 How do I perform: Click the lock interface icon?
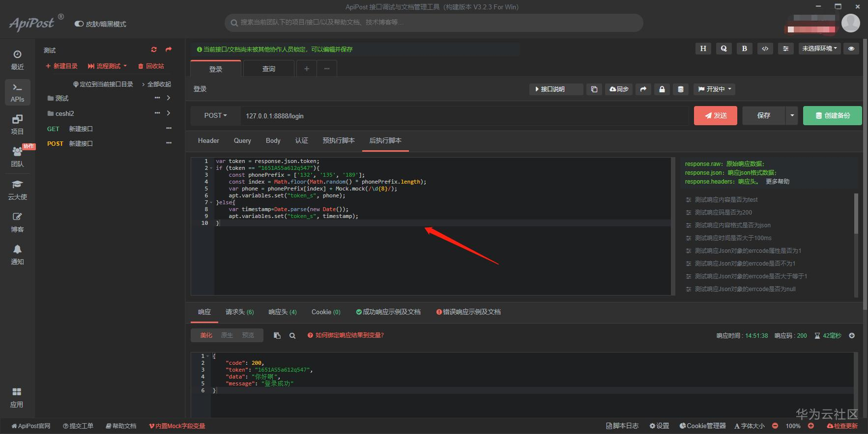point(662,89)
